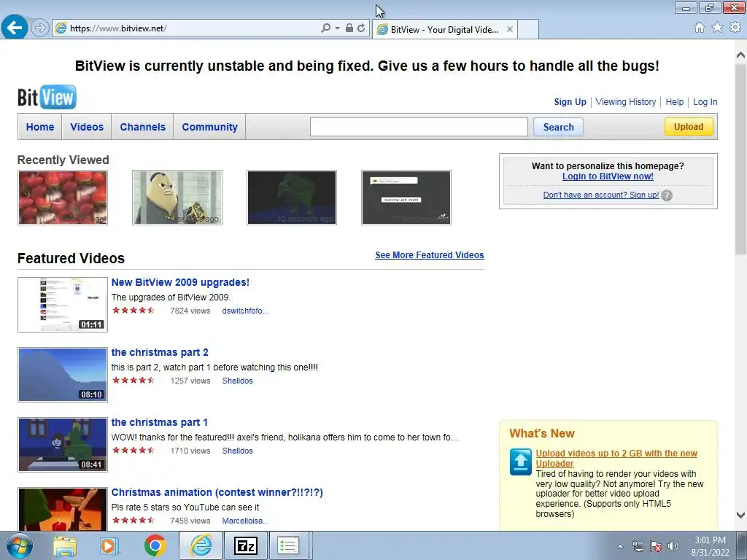Click the Marcelloisa... uploader link
The height and width of the screenshot is (560, 747).
pos(245,521)
